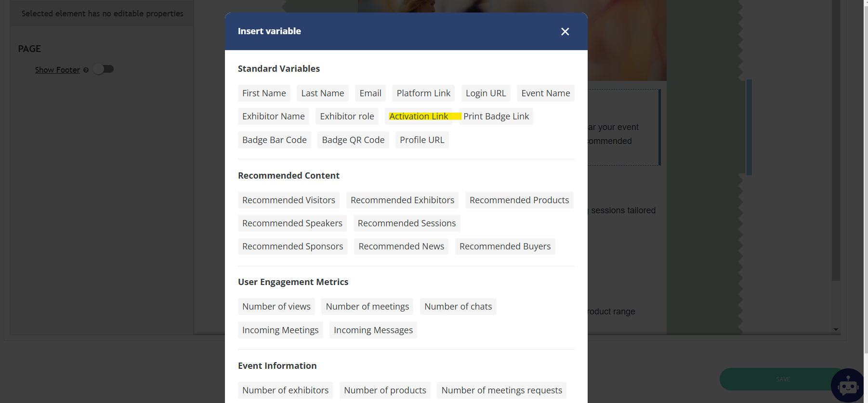Click the Show Footer link label

point(57,70)
